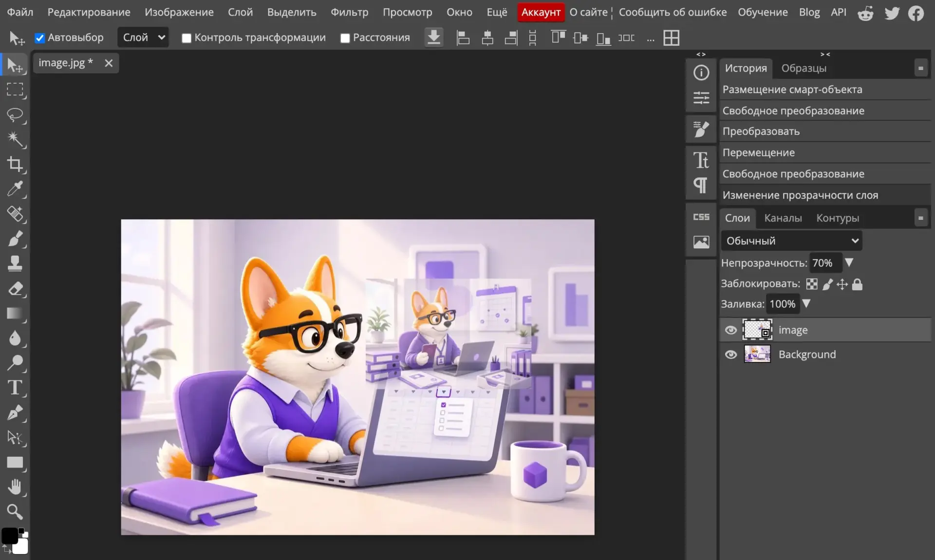Viewport: 935px width, 560px height.
Task: Enable the Расстояния checkbox
Action: coord(345,38)
